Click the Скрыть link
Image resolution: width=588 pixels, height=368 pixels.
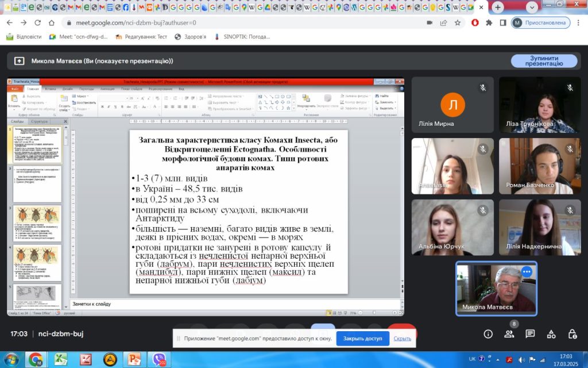(x=402, y=339)
